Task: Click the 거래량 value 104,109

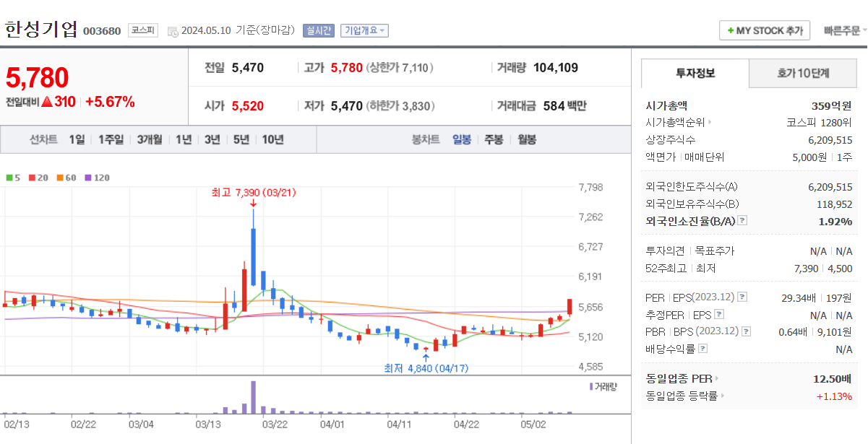Action: point(556,68)
